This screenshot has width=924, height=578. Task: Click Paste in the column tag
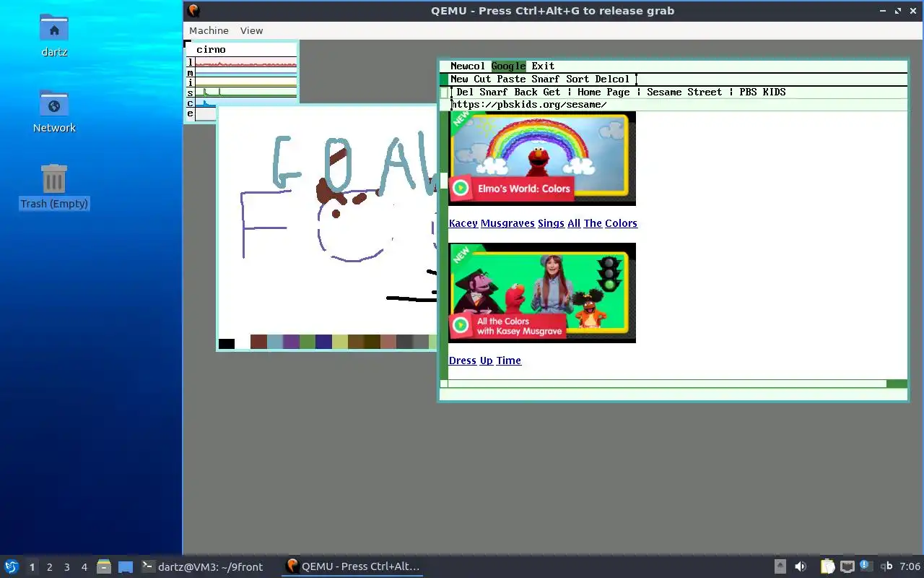(511, 79)
